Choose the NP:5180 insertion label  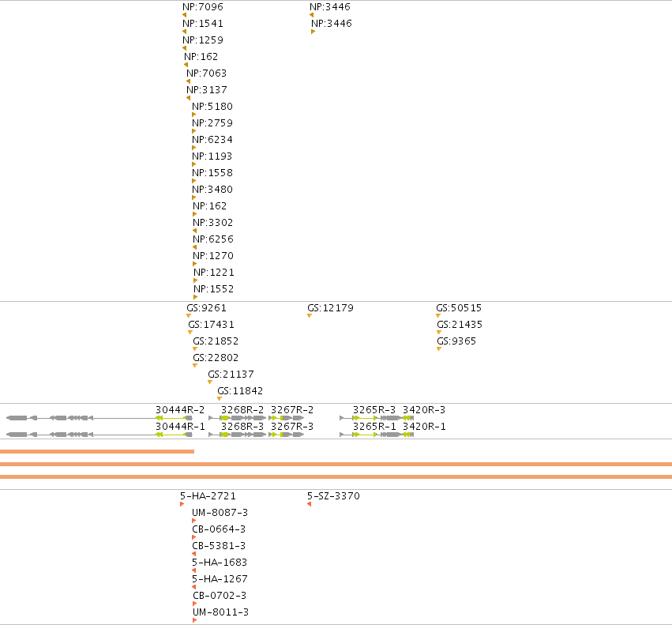click(212, 107)
